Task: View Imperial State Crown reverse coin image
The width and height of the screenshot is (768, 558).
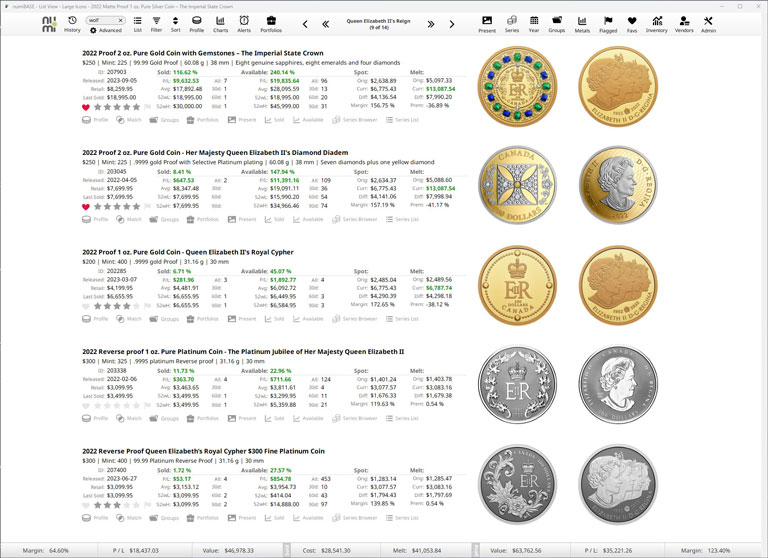Action: click(x=517, y=86)
